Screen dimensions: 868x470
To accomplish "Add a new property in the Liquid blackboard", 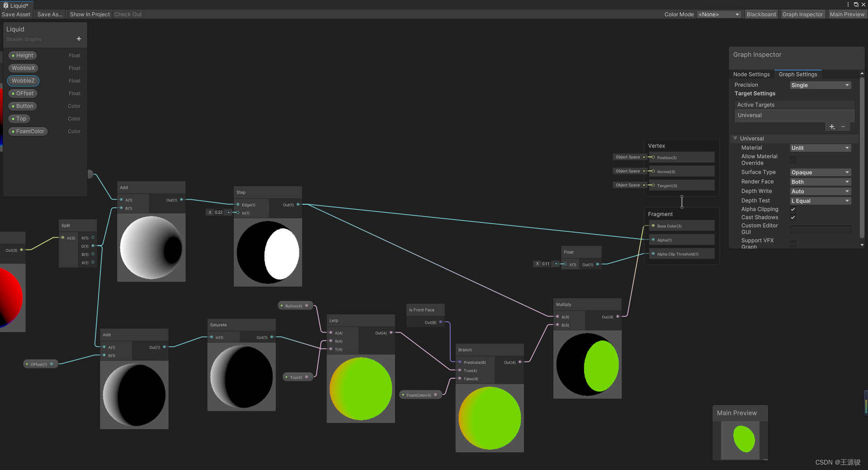I will click(x=79, y=39).
